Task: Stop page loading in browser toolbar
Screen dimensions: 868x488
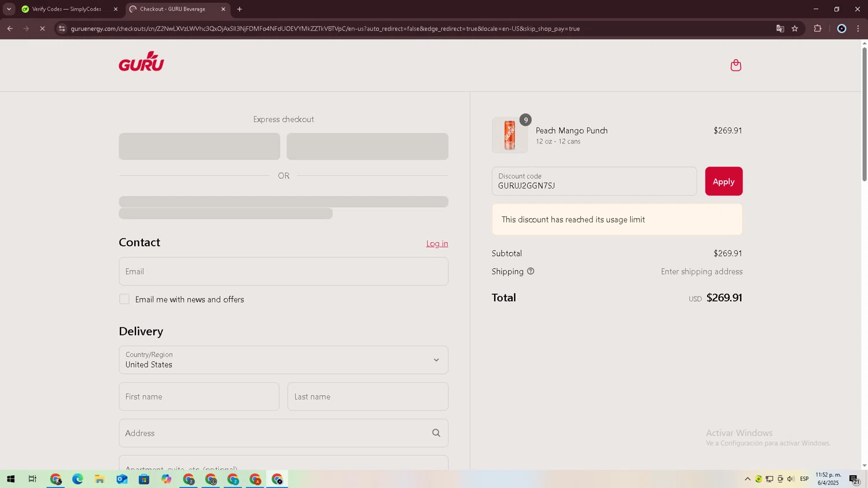Action: (x=42, y=28)
